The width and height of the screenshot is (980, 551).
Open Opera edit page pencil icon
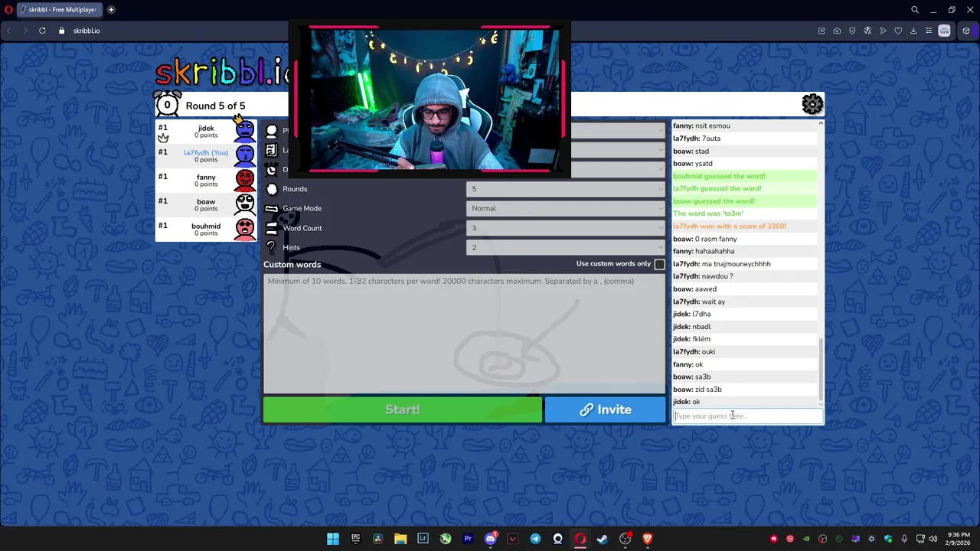pos(822,31)
